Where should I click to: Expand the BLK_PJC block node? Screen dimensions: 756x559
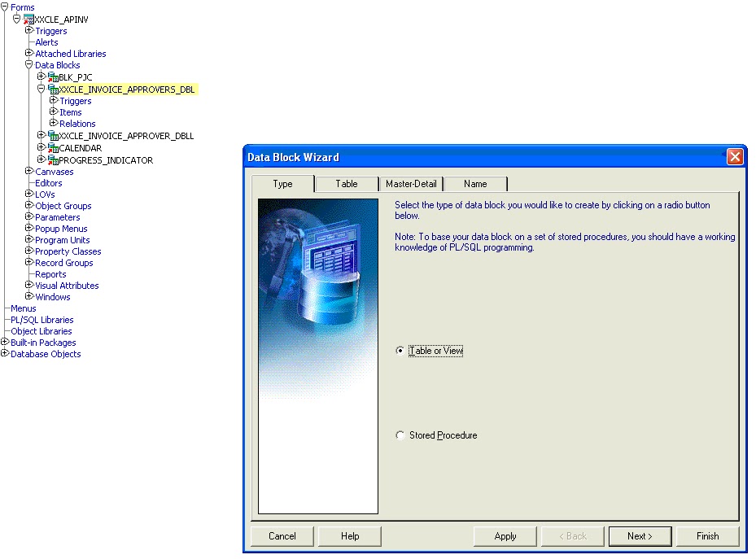(42, 76)
